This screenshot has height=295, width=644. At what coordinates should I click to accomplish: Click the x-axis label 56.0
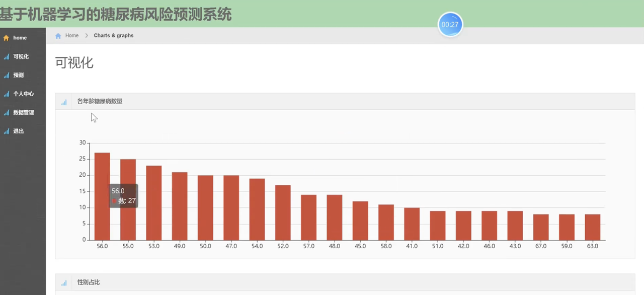(102, 247)
